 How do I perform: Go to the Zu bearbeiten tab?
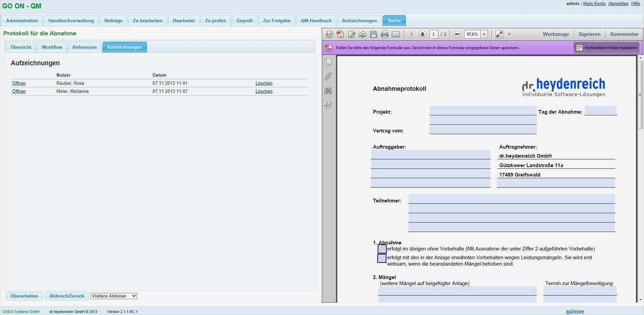coord(147,21)
